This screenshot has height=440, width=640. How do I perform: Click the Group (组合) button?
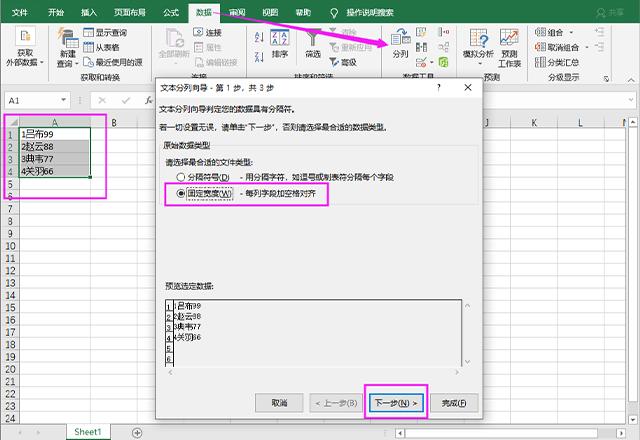(x=549, y=32)
